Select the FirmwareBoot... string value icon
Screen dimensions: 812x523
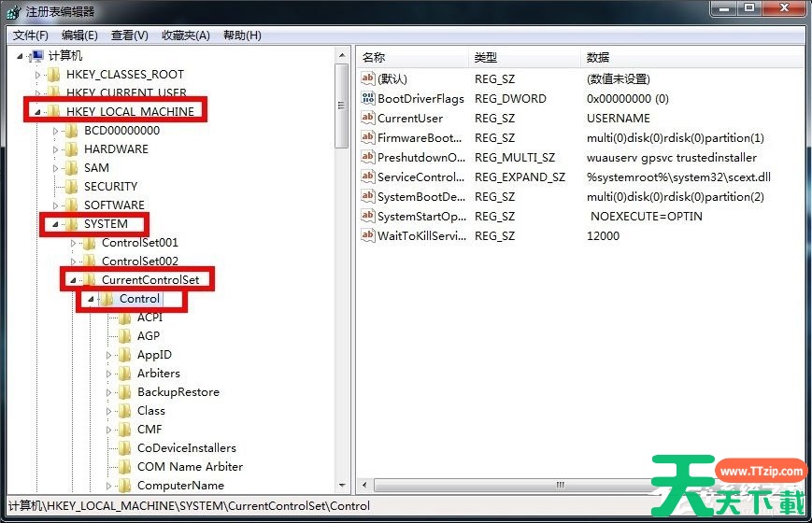tap(367, 137)
